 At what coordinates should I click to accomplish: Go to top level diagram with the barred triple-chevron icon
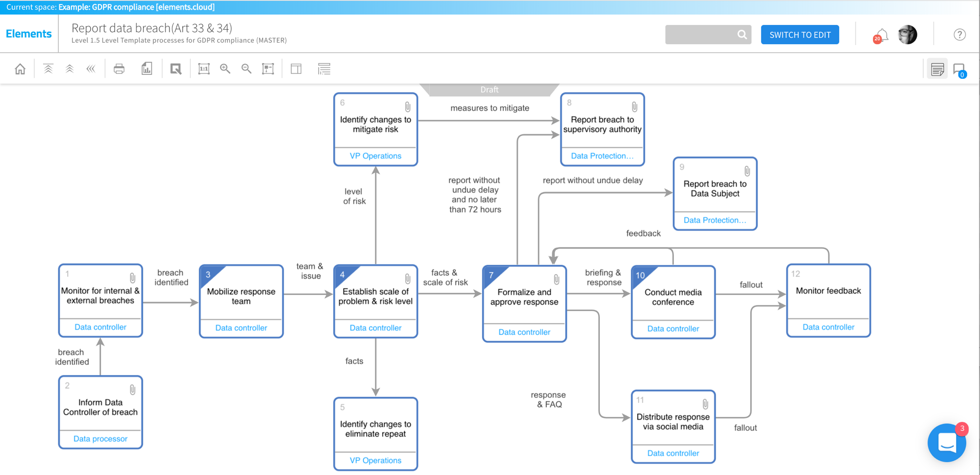pos(48,69)
